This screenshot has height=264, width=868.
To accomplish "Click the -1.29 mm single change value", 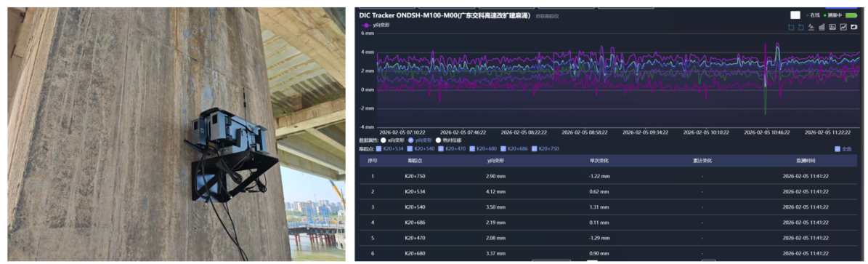I will coord(599,239).
